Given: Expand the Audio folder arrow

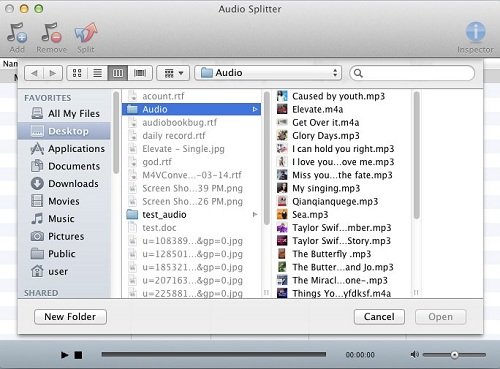Looking at the screenshot, I should tap(255, 109).
